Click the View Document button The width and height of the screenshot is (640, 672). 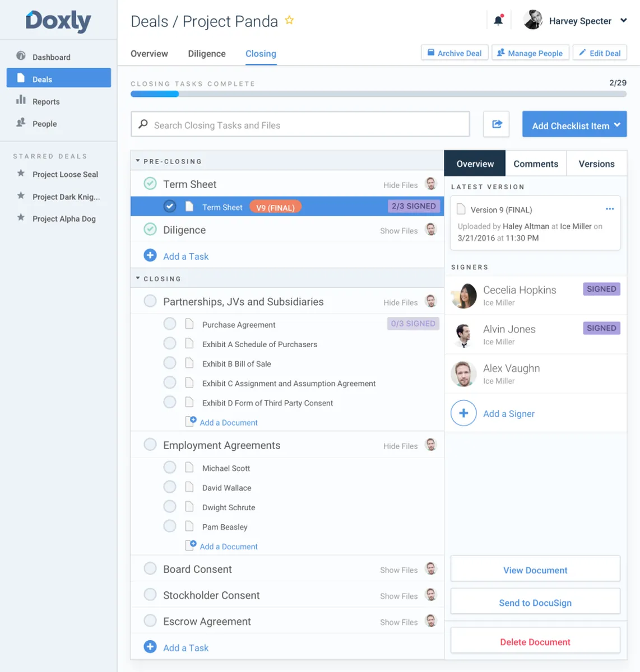[535, 570]
